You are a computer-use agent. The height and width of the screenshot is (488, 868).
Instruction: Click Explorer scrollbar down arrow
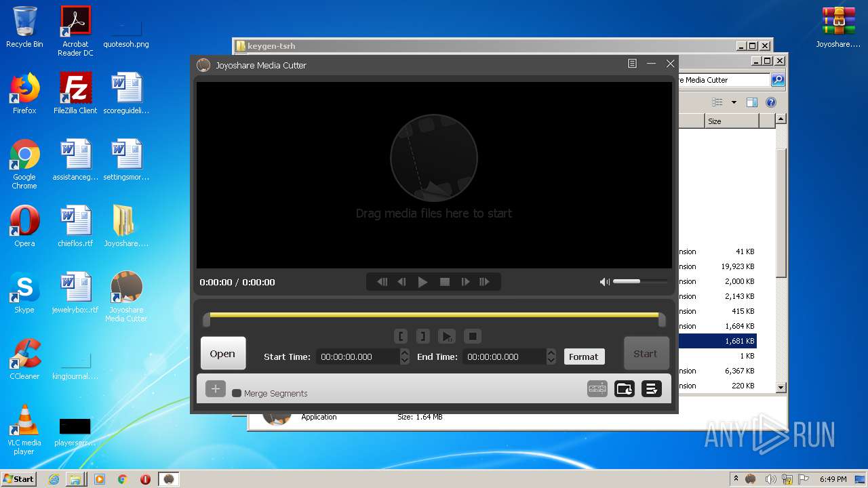(781, 387)
